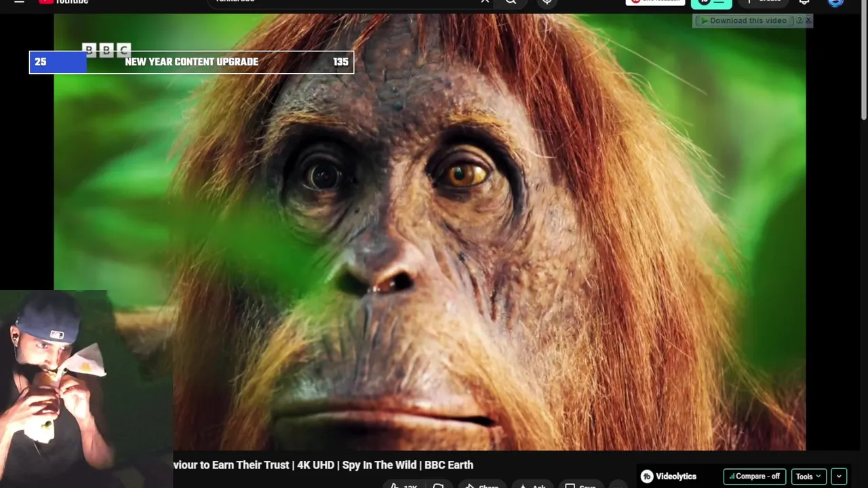The height and width of the screenshot is (488, 868).
Task: Click the Videolytics TubeBuddy logo icon
Action: [647, 476]
